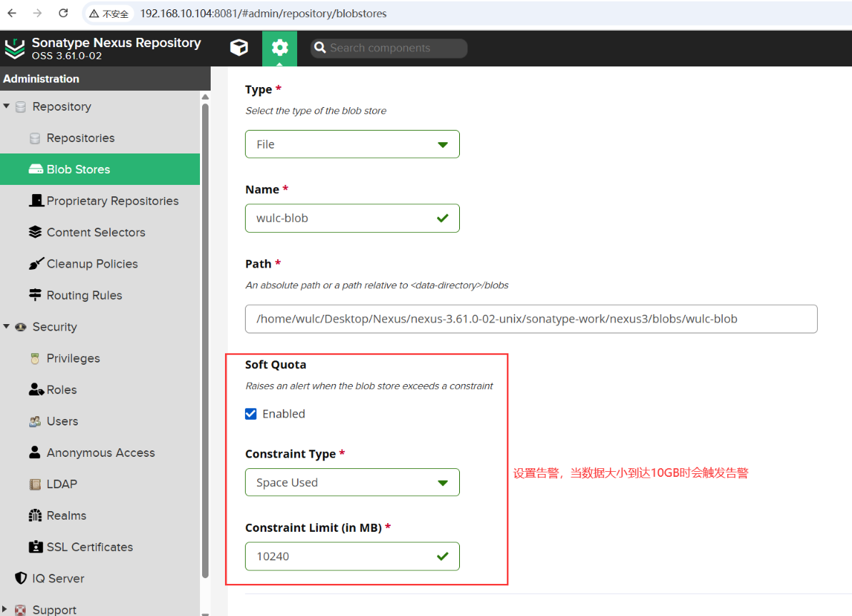The height and width of the screenshot is (616, 852).
Task: Click the search magnifier icon
Action: [320, 48]
